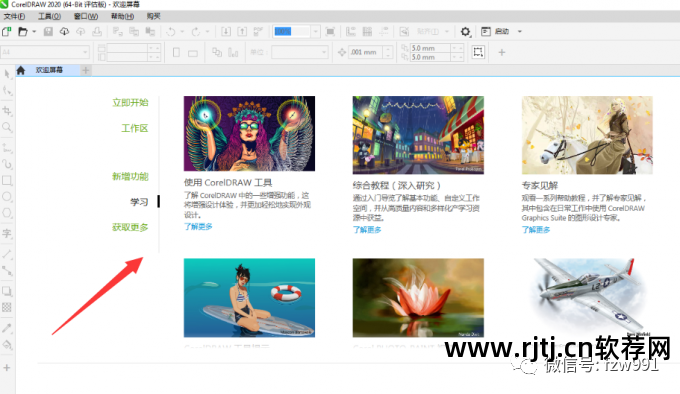Viewport: 680px width, 394px height.
Task: Expand the Open recent files arrow
Action: click(x=34, y=32)
